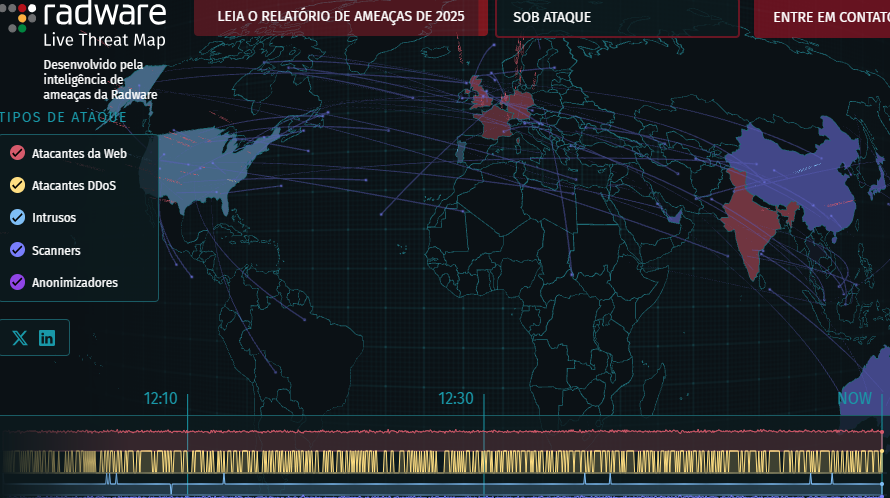
Task: Jump to the NOW timeline marker
Action: coord(855,399)
